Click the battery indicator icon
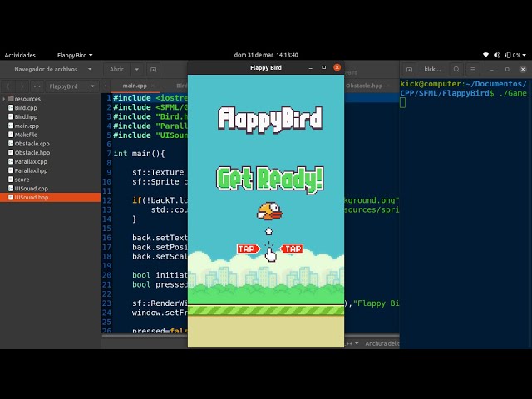Image resolution: width=532 pixels, height=399 pixels. coord(508,55)
